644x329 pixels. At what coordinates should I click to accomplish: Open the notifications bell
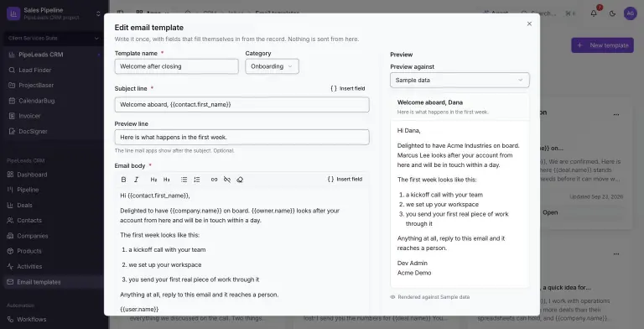click(594, 13)
